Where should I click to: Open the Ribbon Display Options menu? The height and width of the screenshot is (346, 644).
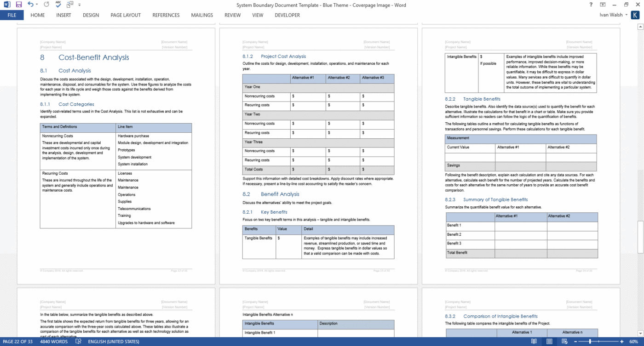click(603, 5)
